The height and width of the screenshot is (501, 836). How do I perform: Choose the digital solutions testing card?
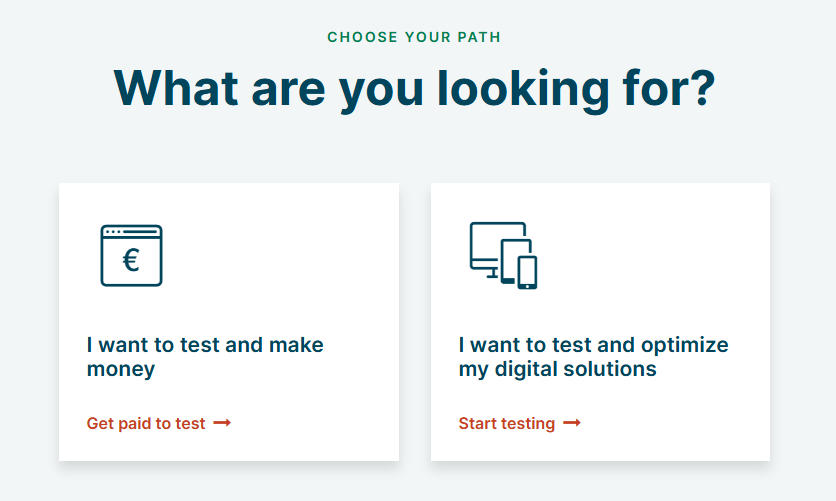(600, 322)
